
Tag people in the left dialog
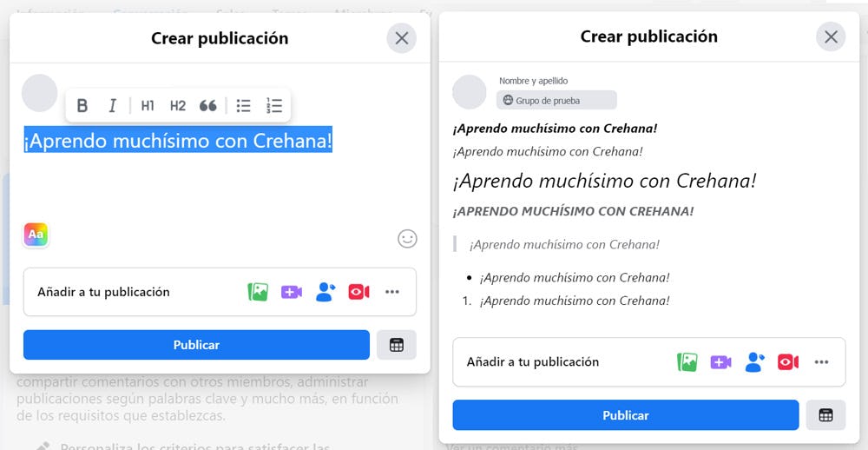325,292
